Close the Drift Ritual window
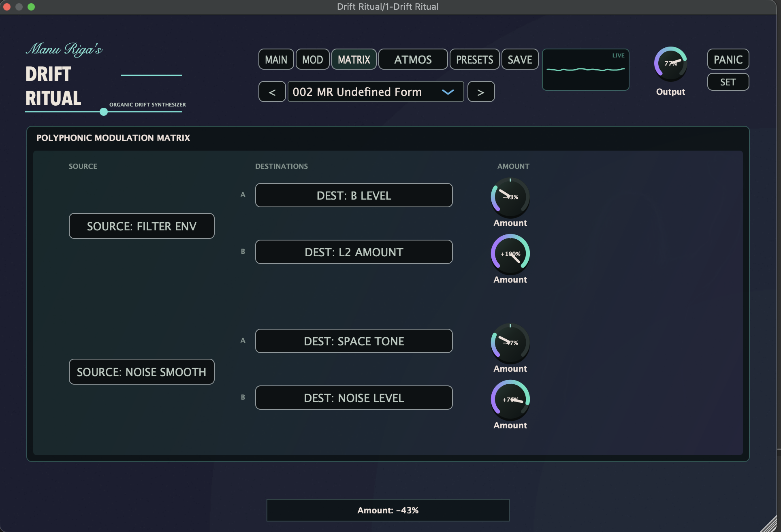The height and width of the screenshot is (532, 781). [6, 7]
